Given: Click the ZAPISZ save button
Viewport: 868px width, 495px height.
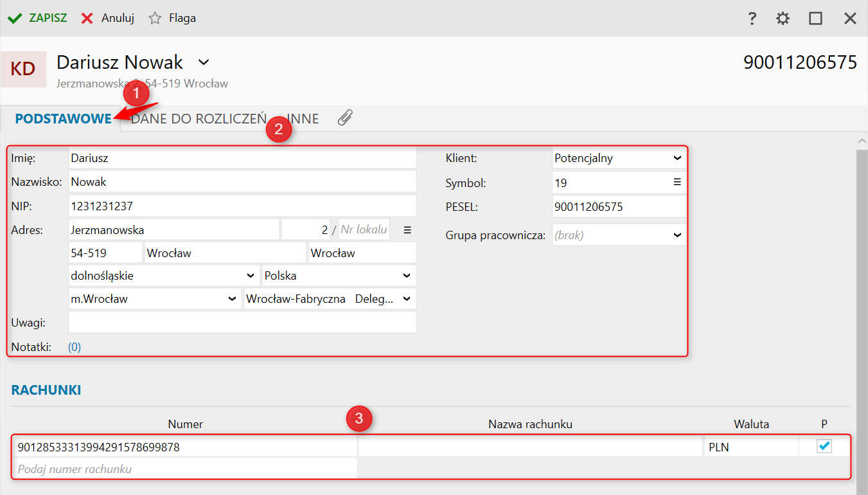Looking at the screenshot, I should [x=37, y=18].
